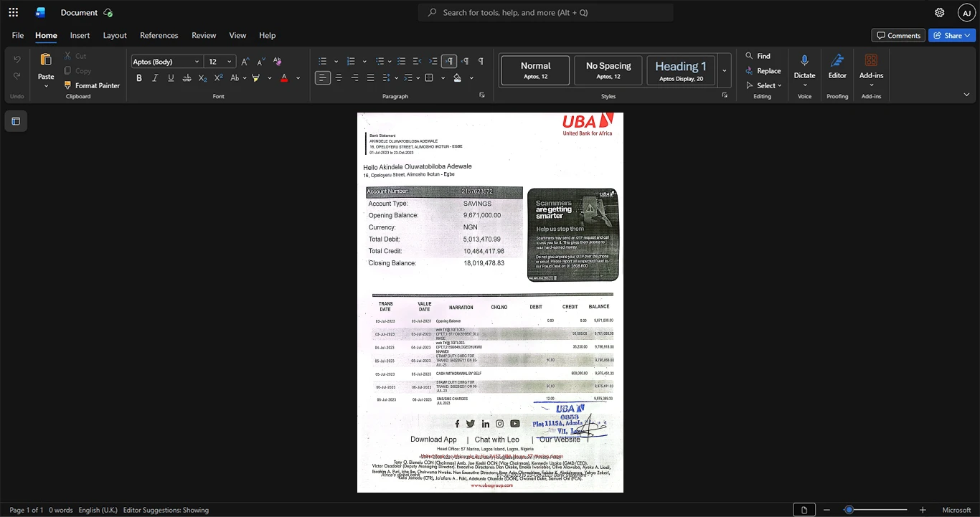Click the Comments button
Image resolution: width=980 pixels, height=517 pixels.
coord(898,35)
